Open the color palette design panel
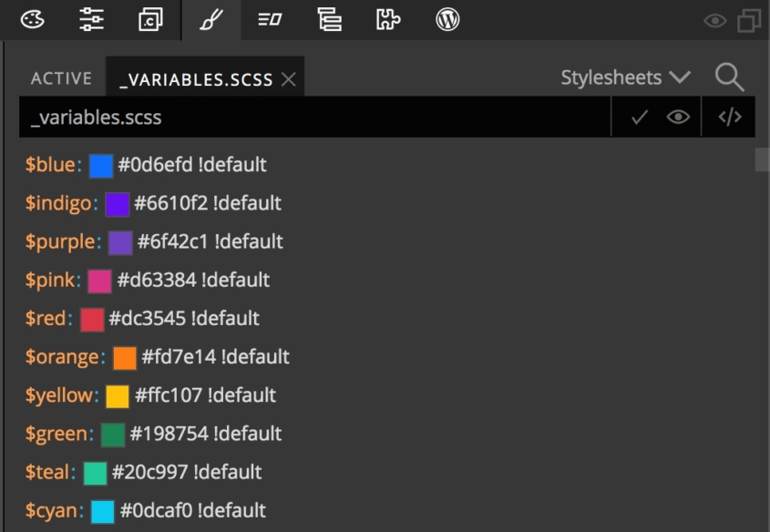The width and height of the screenshot is (770, 532). (x=32, y=19)
